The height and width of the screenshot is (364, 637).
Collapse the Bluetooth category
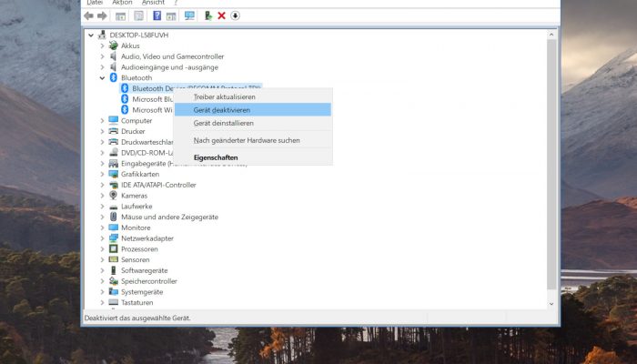102,78
